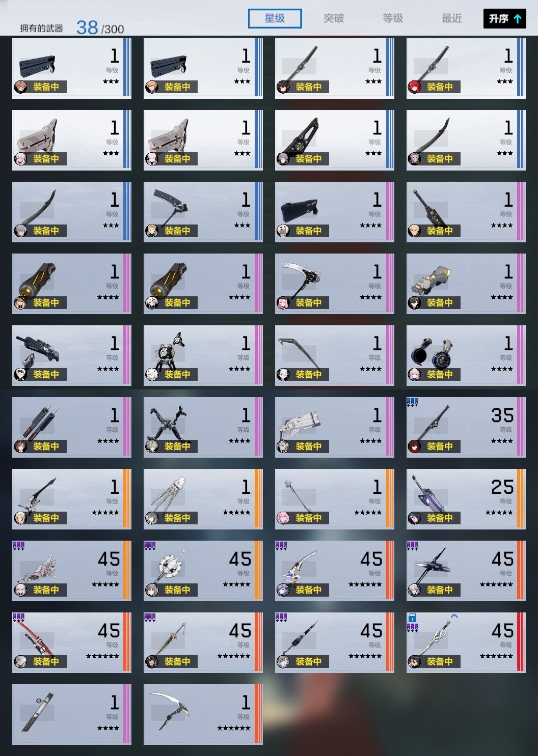The width and height of the screenshot is (538, 756).
Task: Expand the up-chevron on the locked weapon card
Action: coord(454,616)
